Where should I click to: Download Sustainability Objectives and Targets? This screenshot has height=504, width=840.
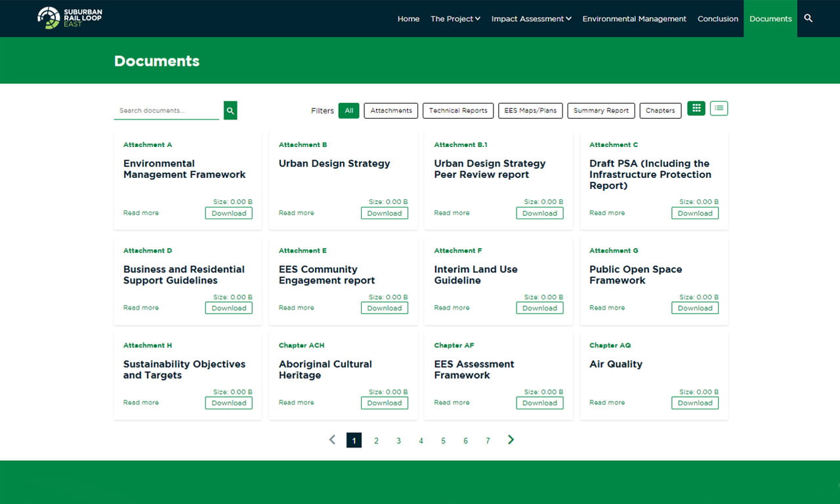coord(229,403)
